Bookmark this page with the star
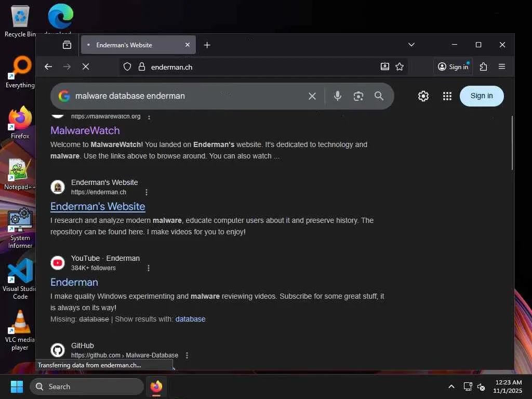This screenshot has width=532, height=399. pos(400,66)
